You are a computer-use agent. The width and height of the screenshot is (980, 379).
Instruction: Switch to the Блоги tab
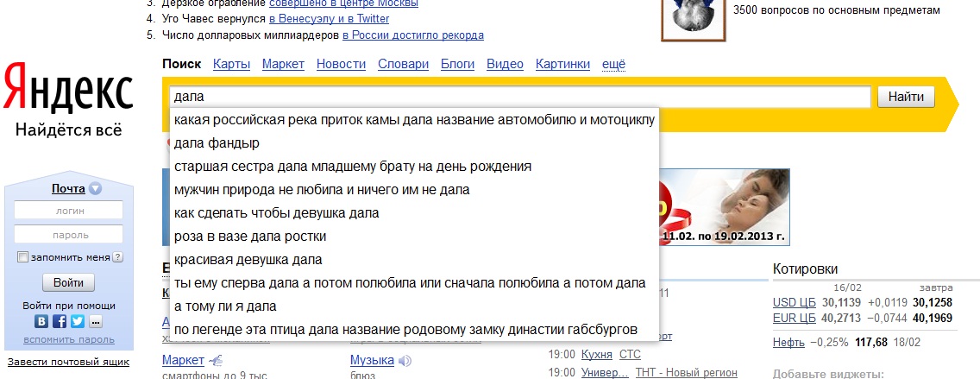(x=457, y=64)
